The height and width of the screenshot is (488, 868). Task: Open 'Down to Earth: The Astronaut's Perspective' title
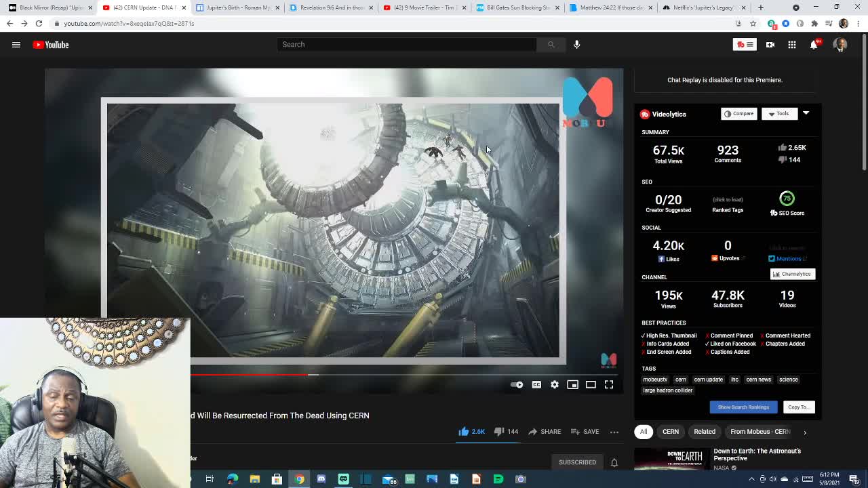point(757,454)
